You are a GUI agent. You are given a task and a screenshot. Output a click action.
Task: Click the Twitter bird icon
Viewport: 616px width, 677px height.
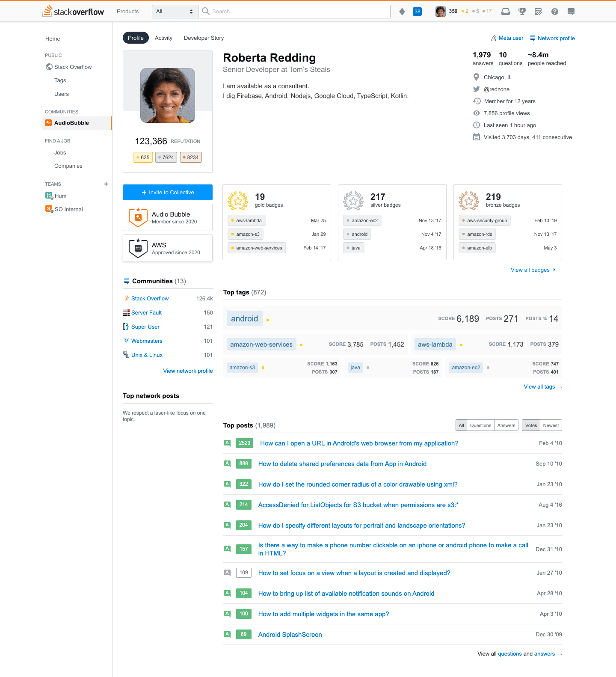point(477,89)
